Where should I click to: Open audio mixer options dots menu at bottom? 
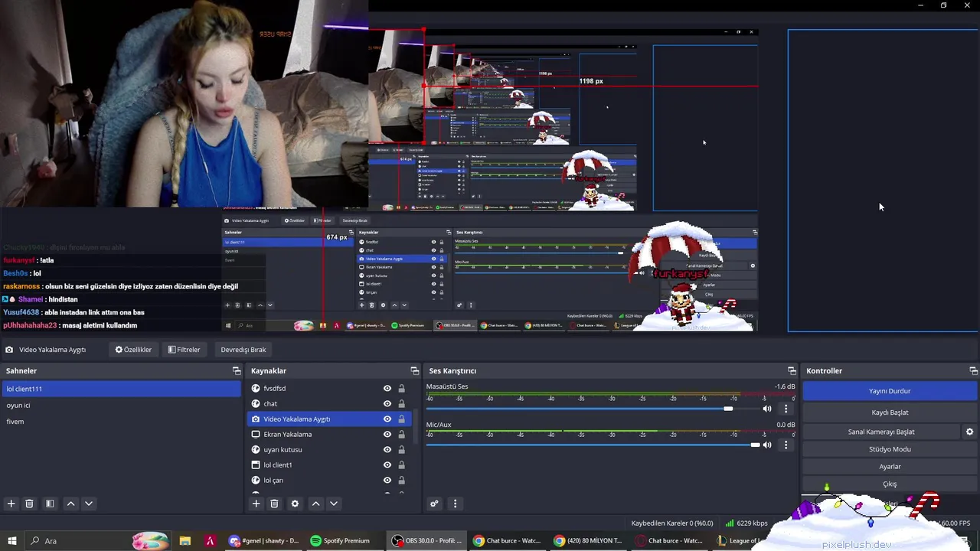coord(455,504)
